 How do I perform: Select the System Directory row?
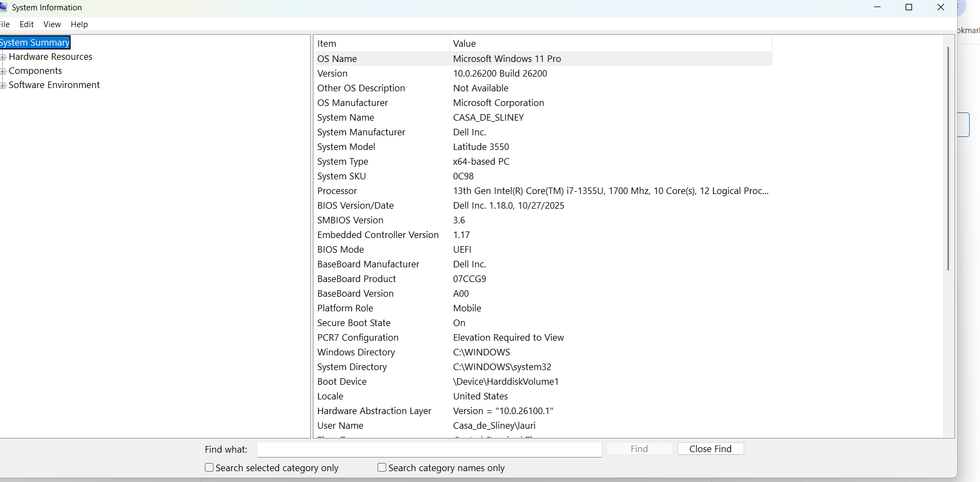pos(543,367)
